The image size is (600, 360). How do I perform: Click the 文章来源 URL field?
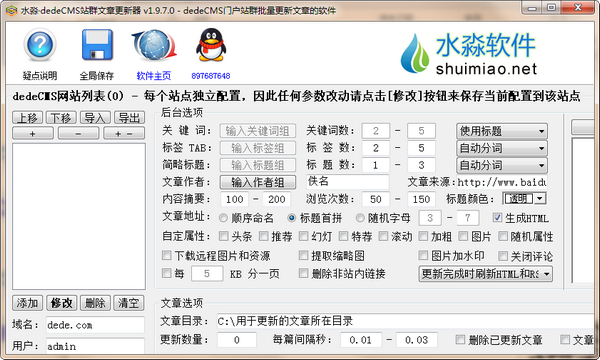click(x=502, y=182)
